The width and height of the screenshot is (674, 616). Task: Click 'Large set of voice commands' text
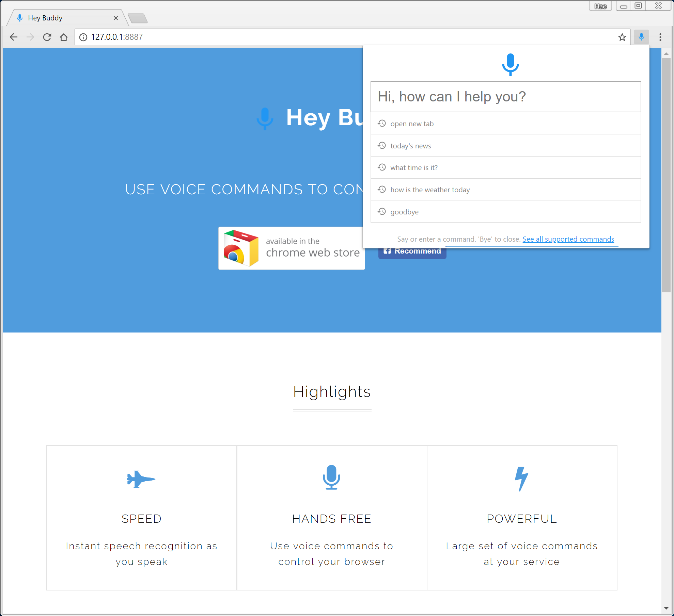522,546
